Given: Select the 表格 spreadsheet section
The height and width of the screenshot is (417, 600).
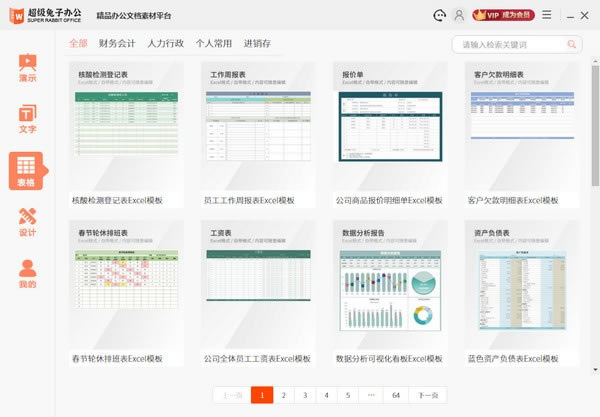Looking at the screenshot, I should coord(27,171).
